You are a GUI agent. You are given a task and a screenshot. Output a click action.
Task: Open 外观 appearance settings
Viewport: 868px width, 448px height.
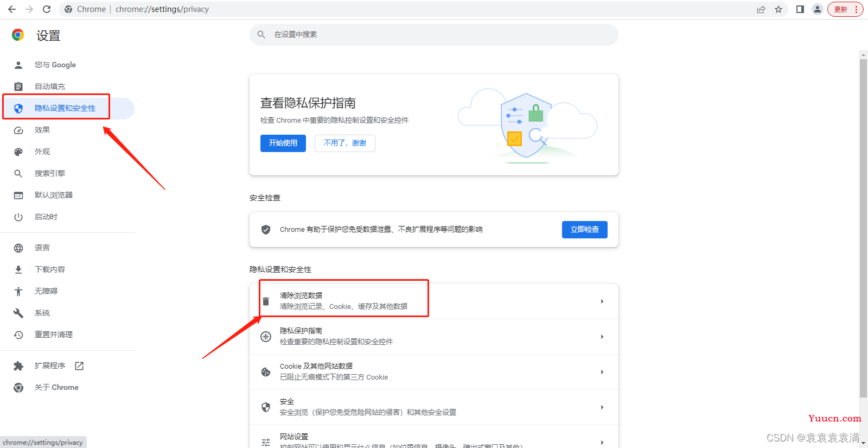(67, 152)
